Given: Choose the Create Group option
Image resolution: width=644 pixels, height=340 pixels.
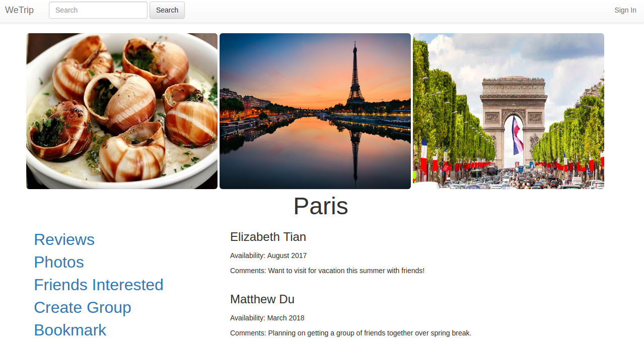Looking at the screenshot, I should click(83, 307).
